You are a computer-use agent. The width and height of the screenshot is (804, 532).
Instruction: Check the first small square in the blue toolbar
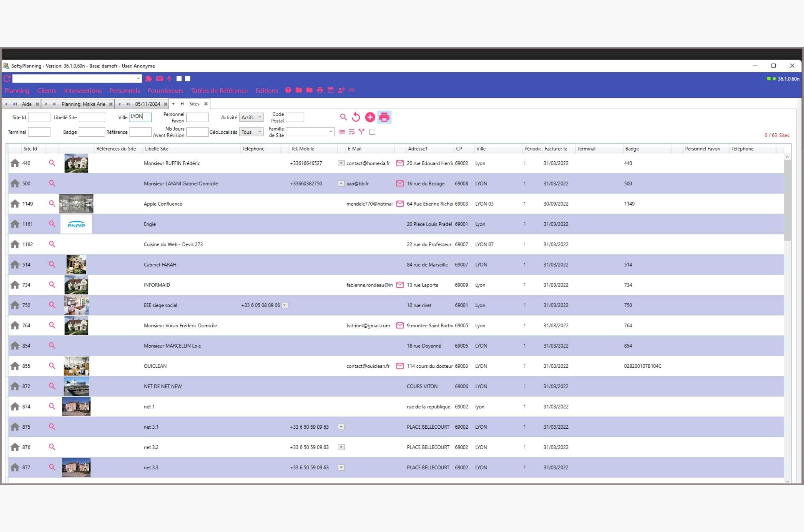coord(179,79)
